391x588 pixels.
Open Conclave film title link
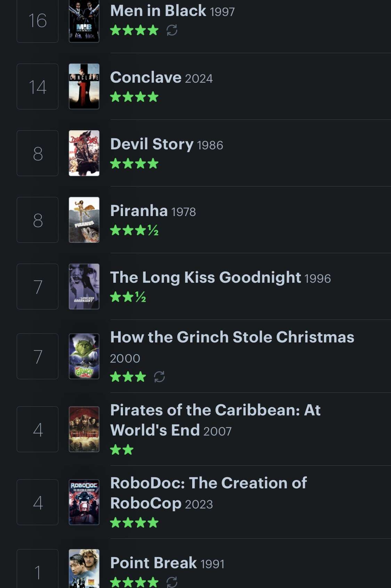(x=146, y=77)
